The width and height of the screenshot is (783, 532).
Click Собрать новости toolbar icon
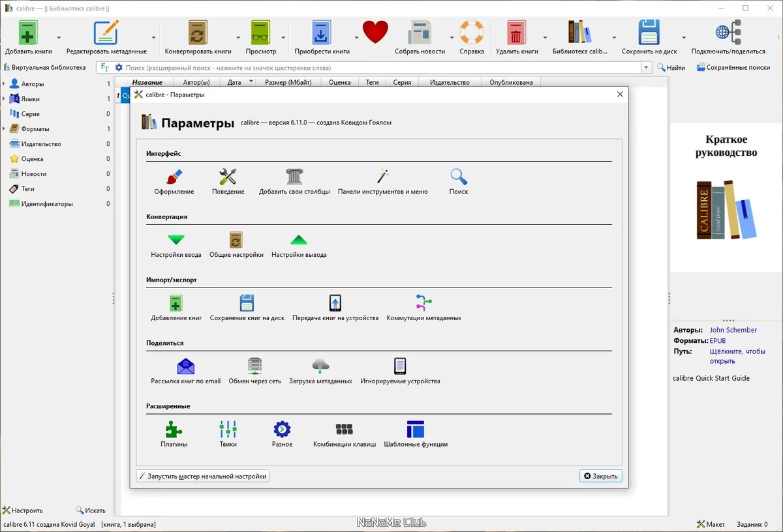(x=420, y=37)
